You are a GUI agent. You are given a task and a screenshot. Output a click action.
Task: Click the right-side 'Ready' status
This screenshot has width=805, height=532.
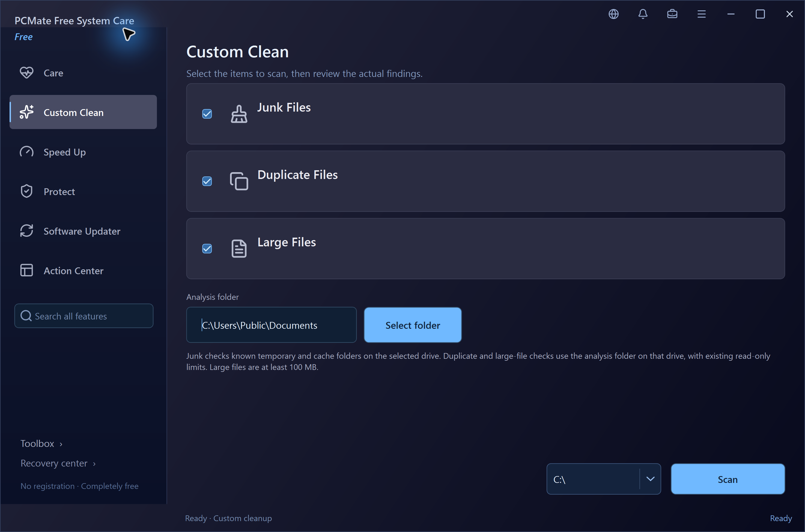pyautogui.click(x=780, y=518)
